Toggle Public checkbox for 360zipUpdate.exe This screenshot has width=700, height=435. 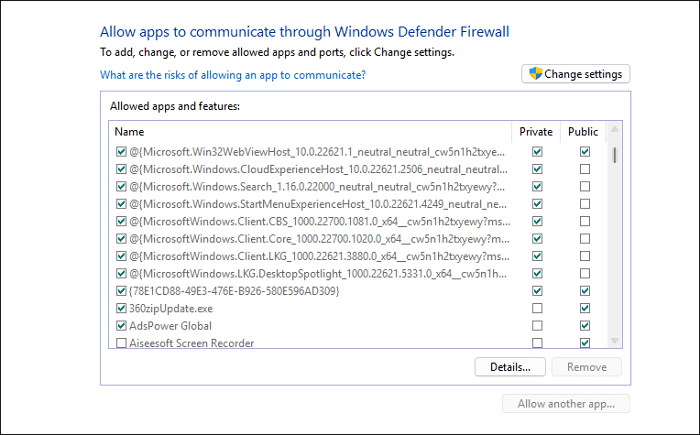585,308
